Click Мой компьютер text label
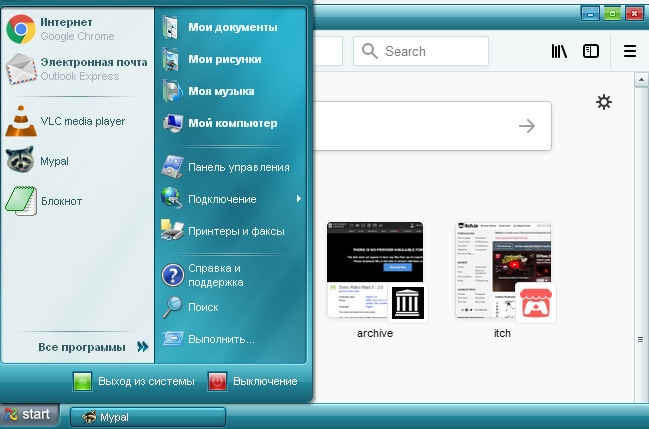The height and width of the screenshot is (429, 649). pos(233,123)
